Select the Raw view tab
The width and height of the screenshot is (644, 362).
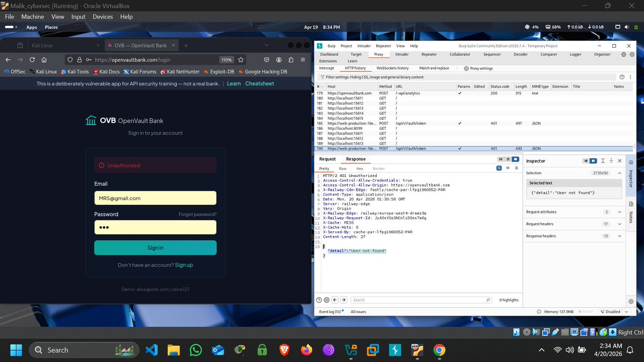pos(342,168)
